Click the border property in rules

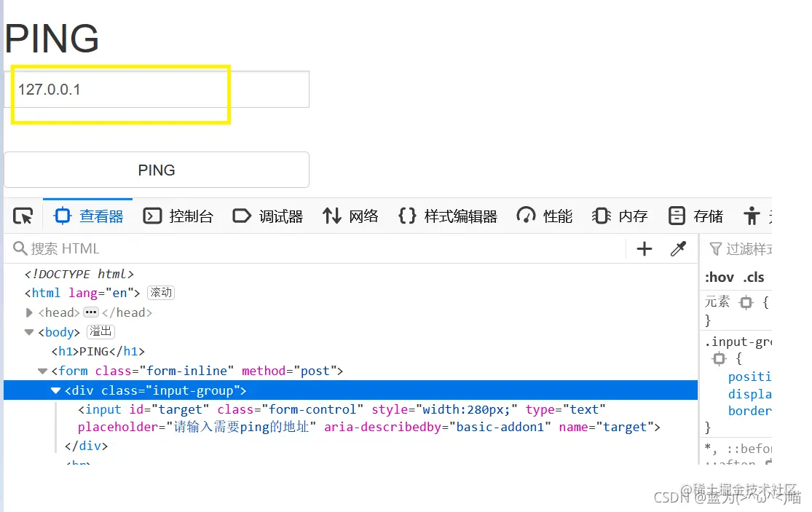coord(749,411)
